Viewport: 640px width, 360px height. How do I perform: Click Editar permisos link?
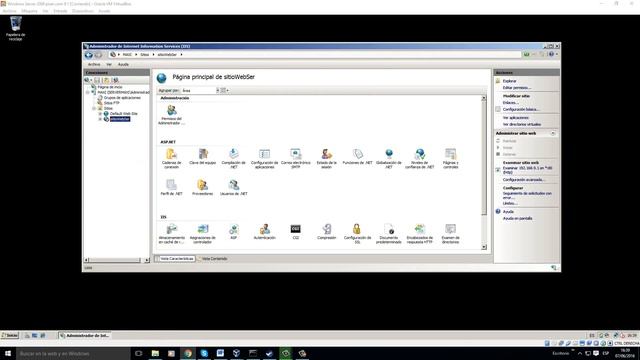pos(517,88)
